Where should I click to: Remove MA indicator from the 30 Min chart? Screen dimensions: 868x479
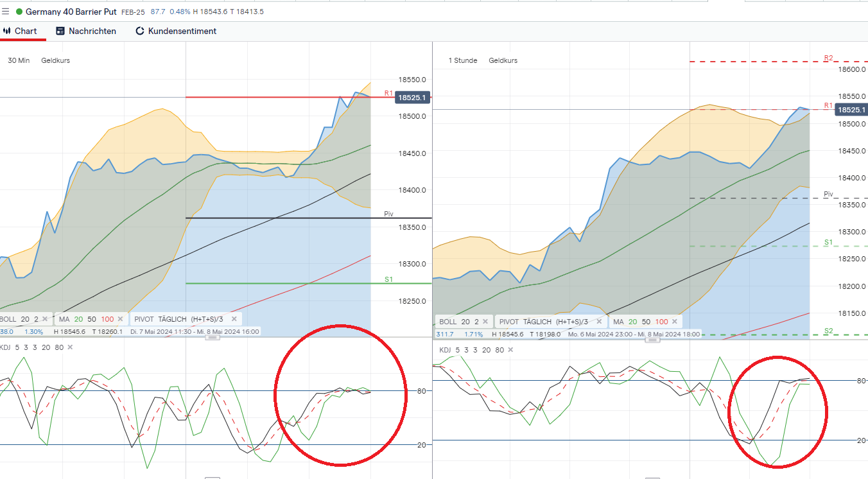point(120,319)
